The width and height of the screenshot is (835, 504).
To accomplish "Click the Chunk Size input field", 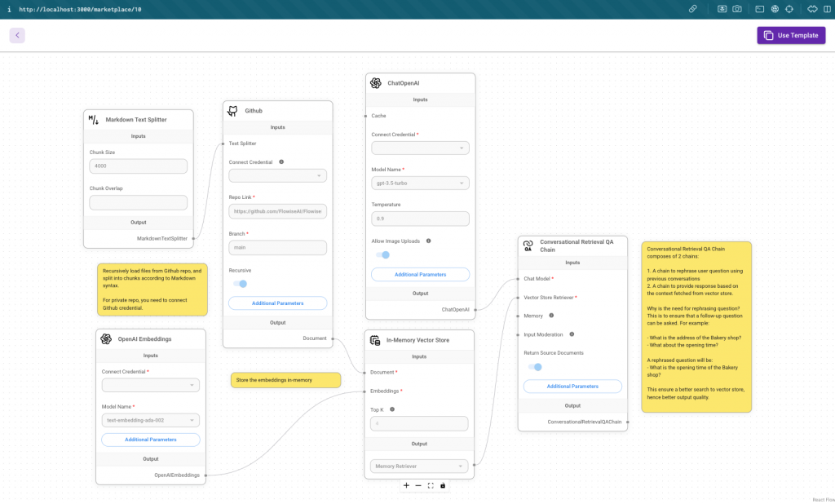I will pyautogui.click(x=138, y=166).
